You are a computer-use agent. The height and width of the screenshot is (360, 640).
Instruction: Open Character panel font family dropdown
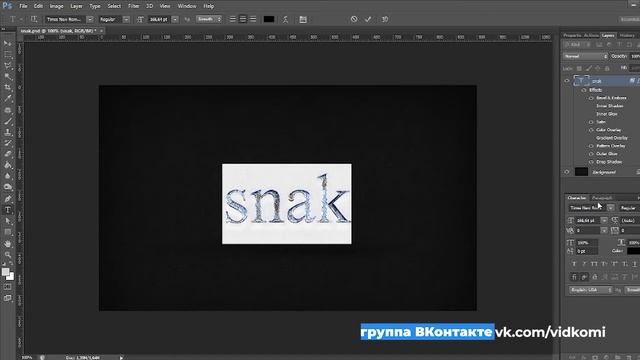[611, 208]
